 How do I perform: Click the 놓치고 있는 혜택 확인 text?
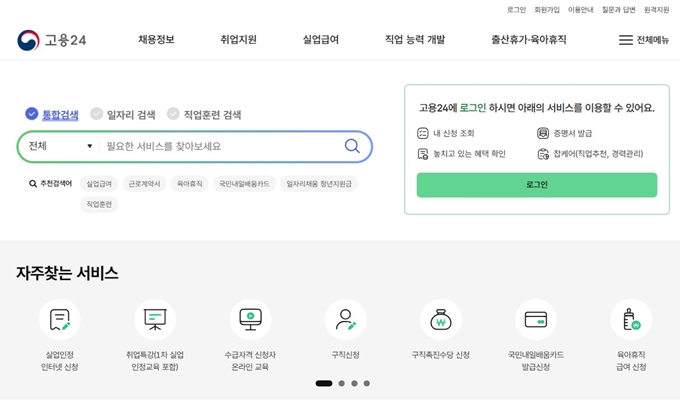pyautogui.click(x=470, y=154)
